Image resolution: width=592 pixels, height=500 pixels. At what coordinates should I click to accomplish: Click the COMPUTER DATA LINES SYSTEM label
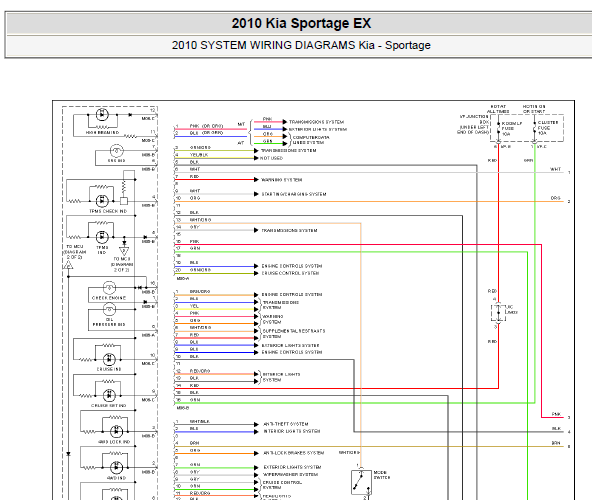(311, 140)
